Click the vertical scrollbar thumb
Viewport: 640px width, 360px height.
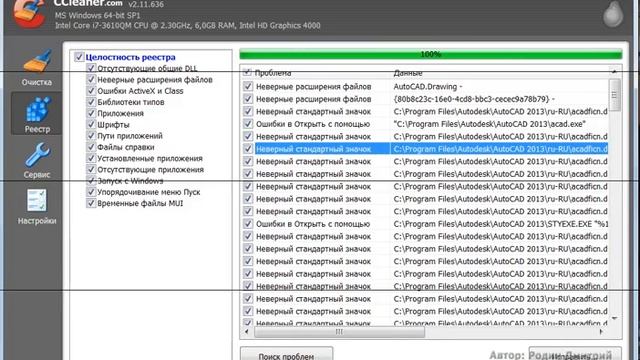614,95
